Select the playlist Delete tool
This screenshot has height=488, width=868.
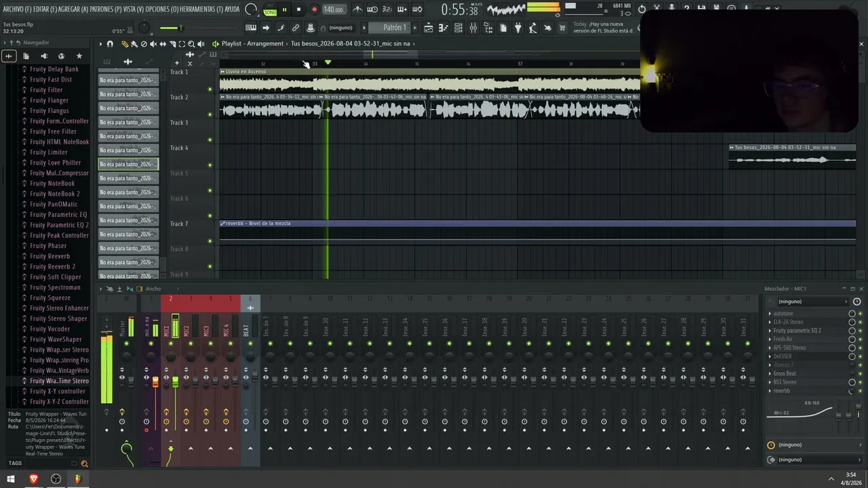(x=143, y=43)
